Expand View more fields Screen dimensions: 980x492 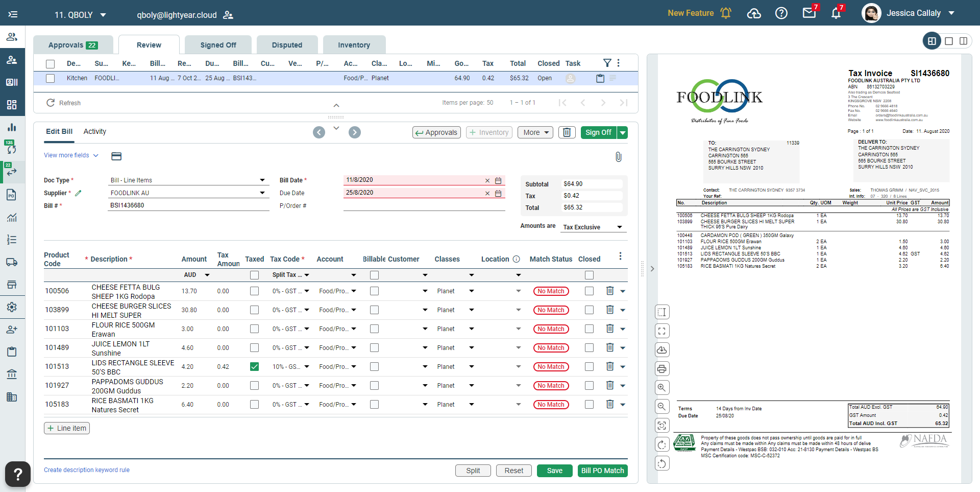pyautogui.click(x=71, y=155)
